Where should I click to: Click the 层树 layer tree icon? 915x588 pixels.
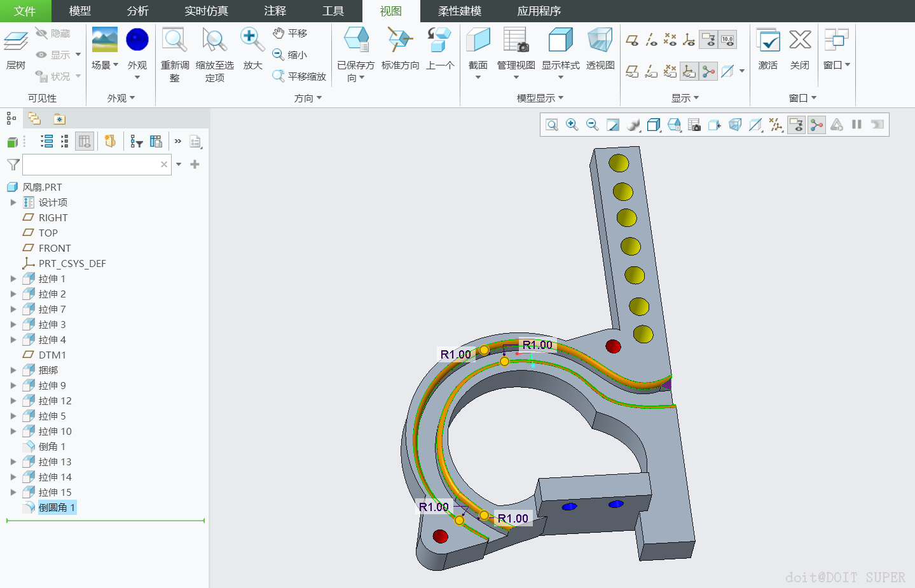(x=16, y=42)
